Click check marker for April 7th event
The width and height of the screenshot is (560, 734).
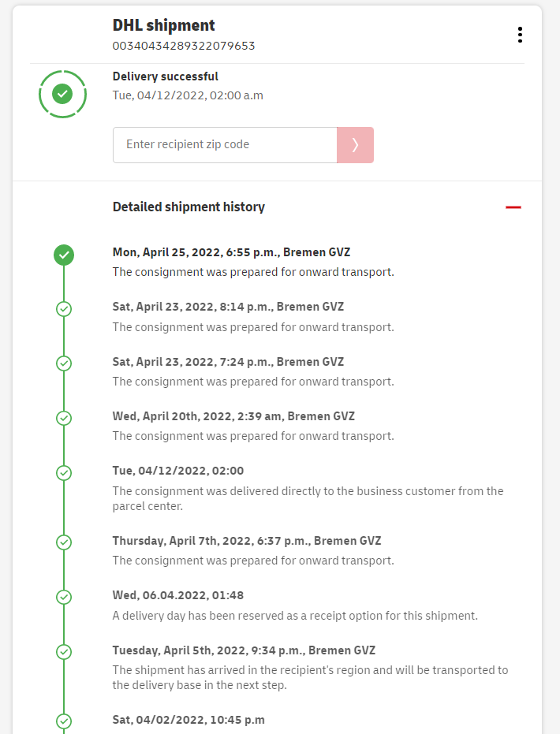(64, 542)
